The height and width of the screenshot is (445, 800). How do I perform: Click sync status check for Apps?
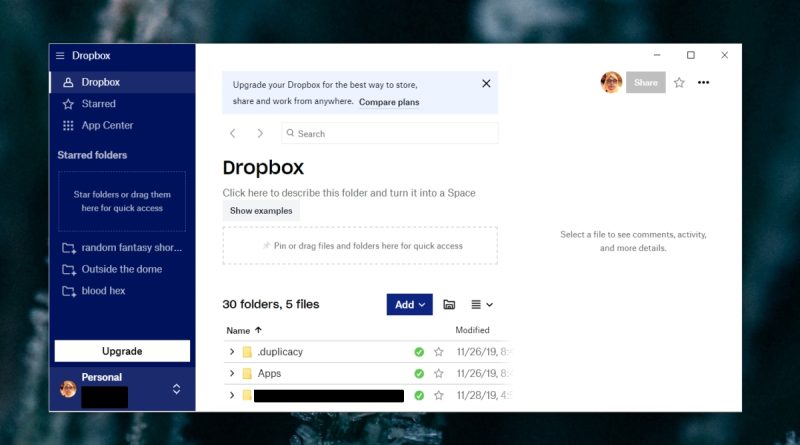(419, 374)
